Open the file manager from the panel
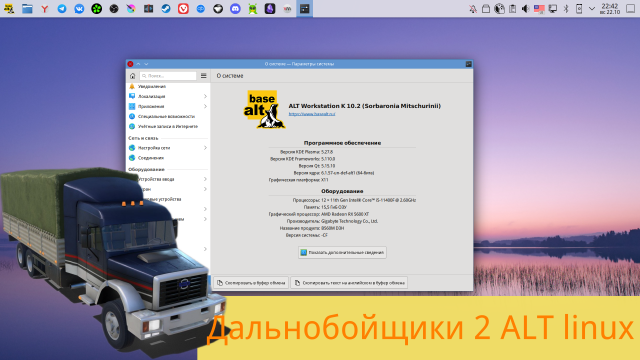Viewport: 640px width, 360px height. pyautogui.click(x=27, y=9)
